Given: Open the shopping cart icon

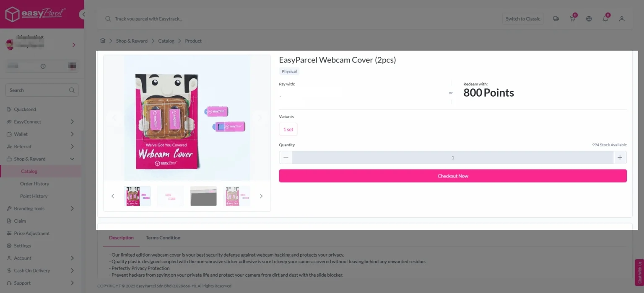Looking at the screenshot, I should coord(572,19).
